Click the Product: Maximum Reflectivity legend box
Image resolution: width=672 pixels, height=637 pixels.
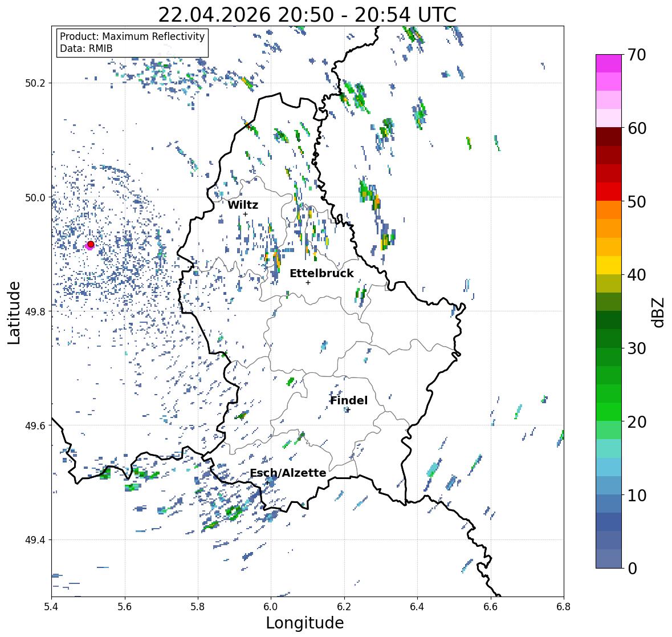[132, 42]
